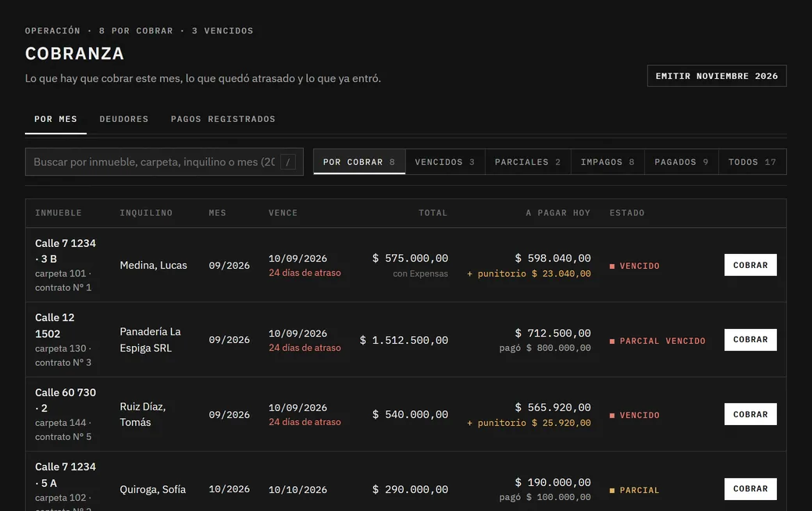The height and width of the screenshot is (511, 812).
Task: Focus the search field for inmueble or inquilino
Action: tap(164, 162)
